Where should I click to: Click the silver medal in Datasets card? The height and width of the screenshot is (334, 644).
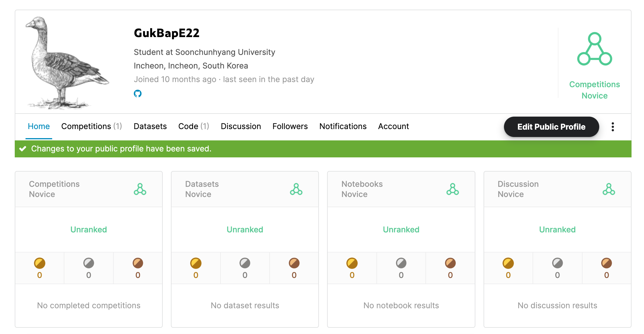(245, 263)
